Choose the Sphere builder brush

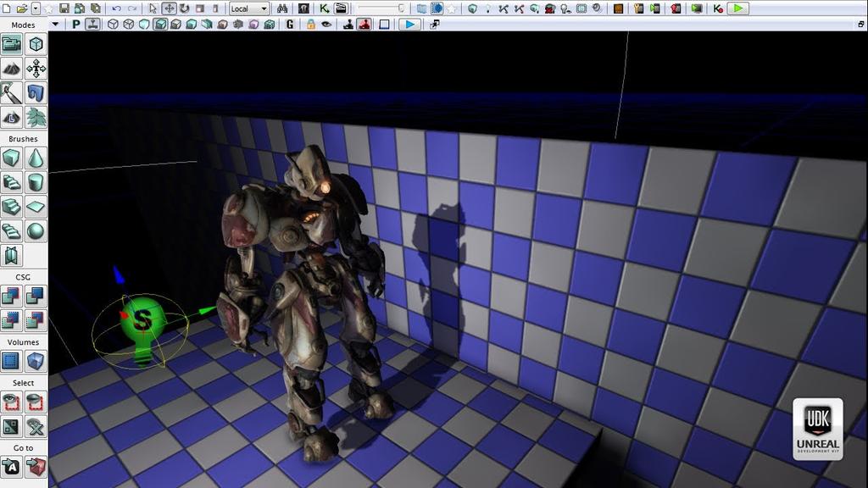click(36, 231)
